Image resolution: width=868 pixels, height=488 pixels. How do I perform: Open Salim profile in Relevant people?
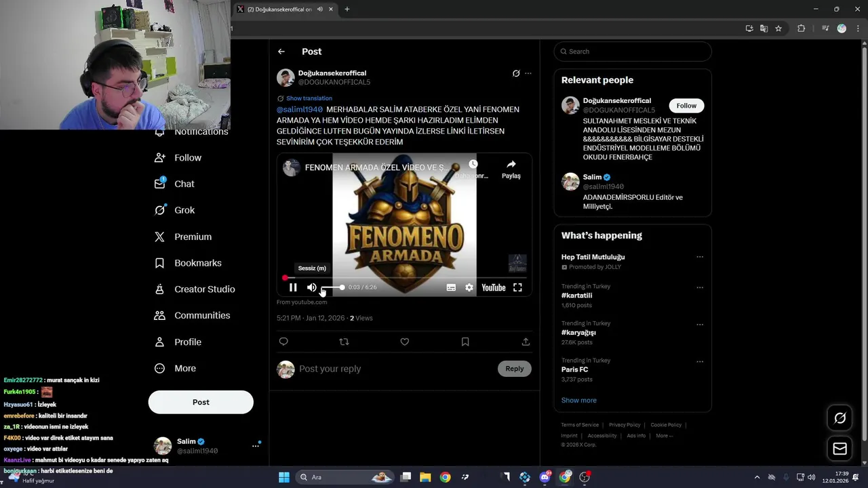click(592, 177)
